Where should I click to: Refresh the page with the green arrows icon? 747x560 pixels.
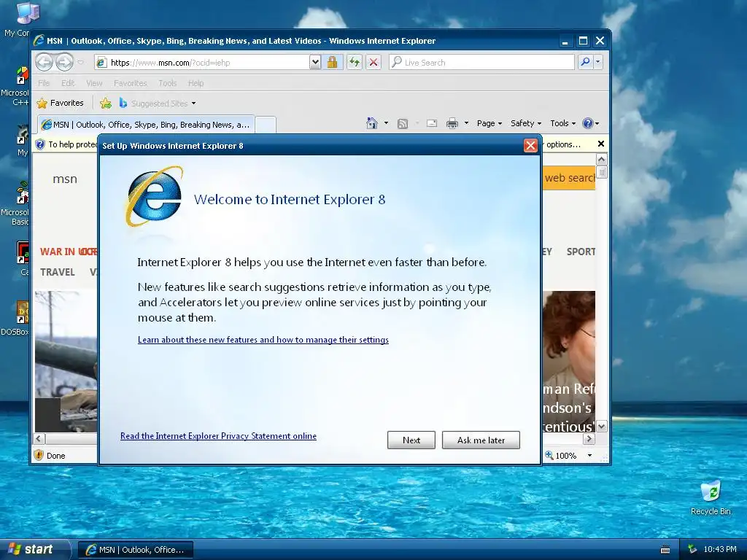[354, 63]
